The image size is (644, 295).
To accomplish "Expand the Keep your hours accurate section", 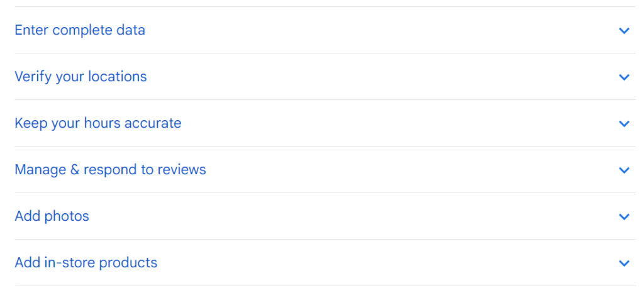I will (325, 123).
